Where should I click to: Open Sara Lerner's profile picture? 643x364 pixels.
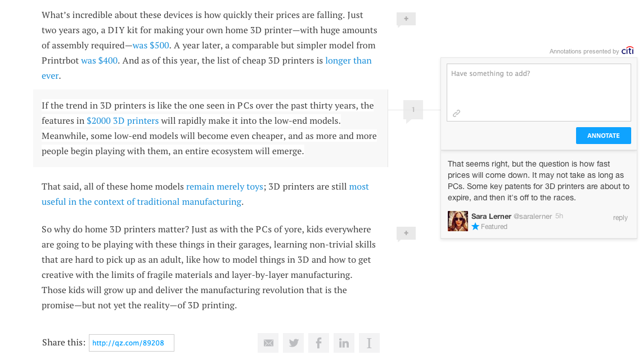tap(458, 221)
